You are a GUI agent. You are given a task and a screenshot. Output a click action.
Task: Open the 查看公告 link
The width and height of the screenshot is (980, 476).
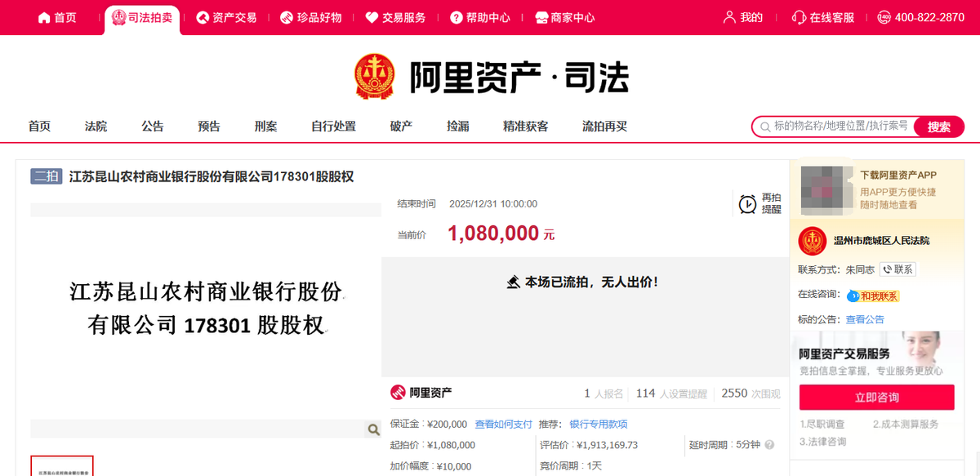pyautogui.click(x=865, y=319)
